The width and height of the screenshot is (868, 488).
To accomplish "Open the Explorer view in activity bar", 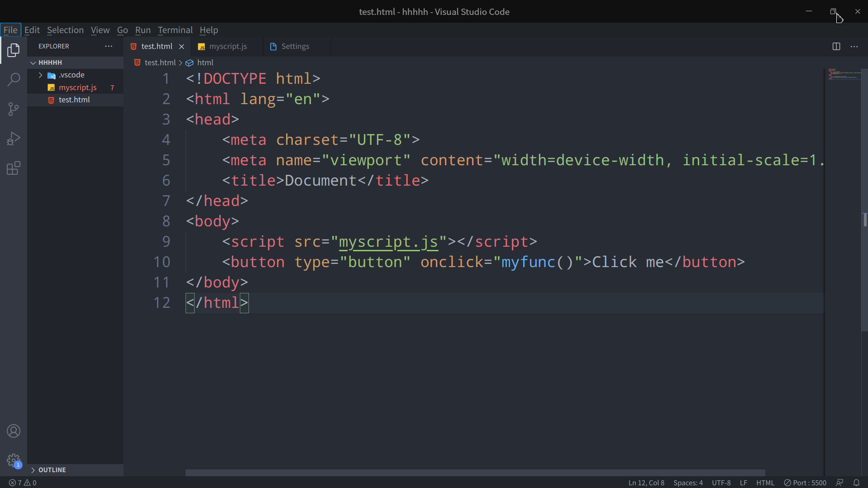I will (14, 50).
